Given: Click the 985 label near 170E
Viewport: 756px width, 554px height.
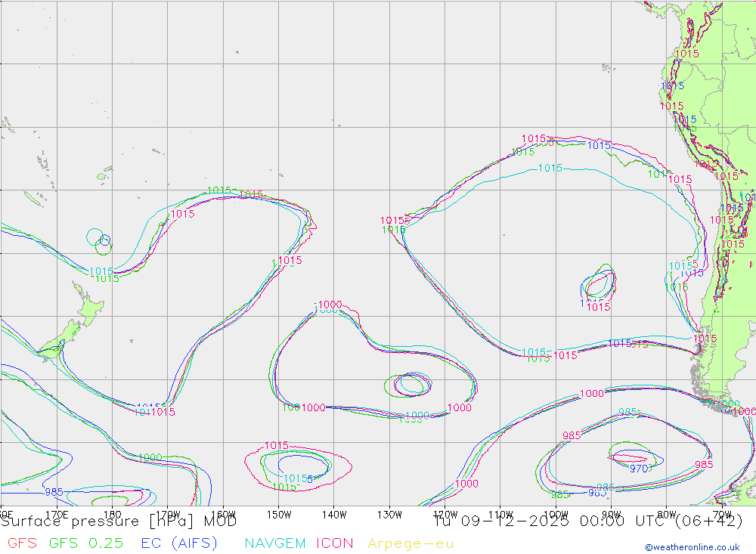Looking at the screenshot, I should coord(53,491).
